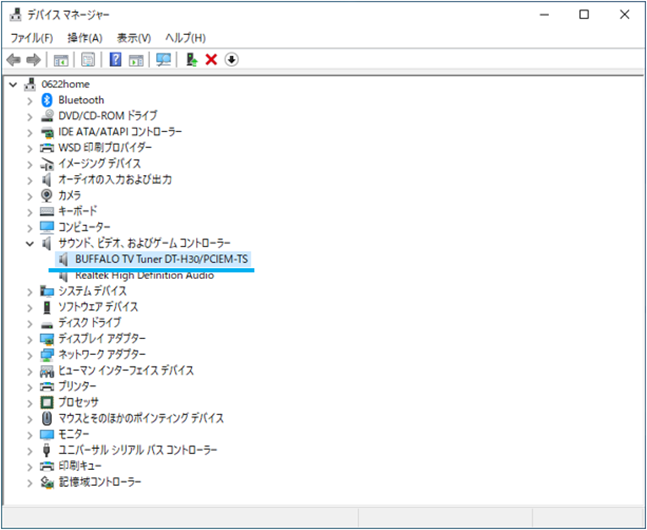This screenshot has height=530, width=647.
Task: Open the ファイル(F) menu
Action: 31,38
